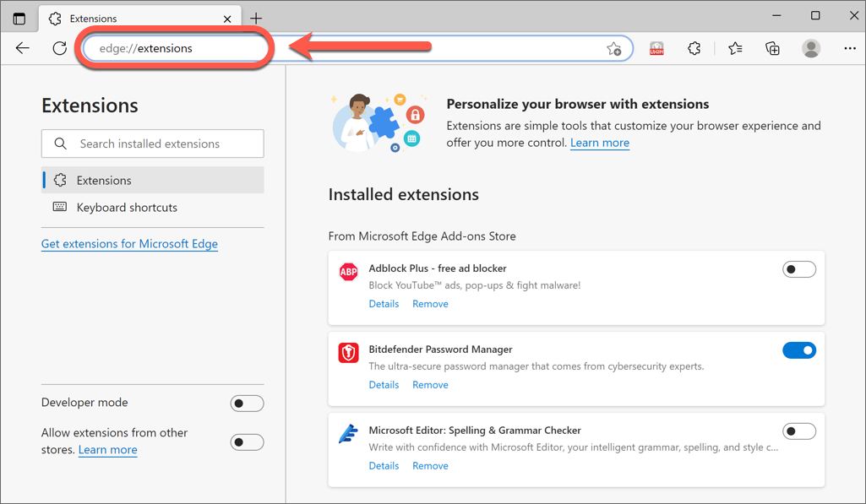866x504 pixels.
Task: Click the magnifier icon in search box
Action: [61, 144]
